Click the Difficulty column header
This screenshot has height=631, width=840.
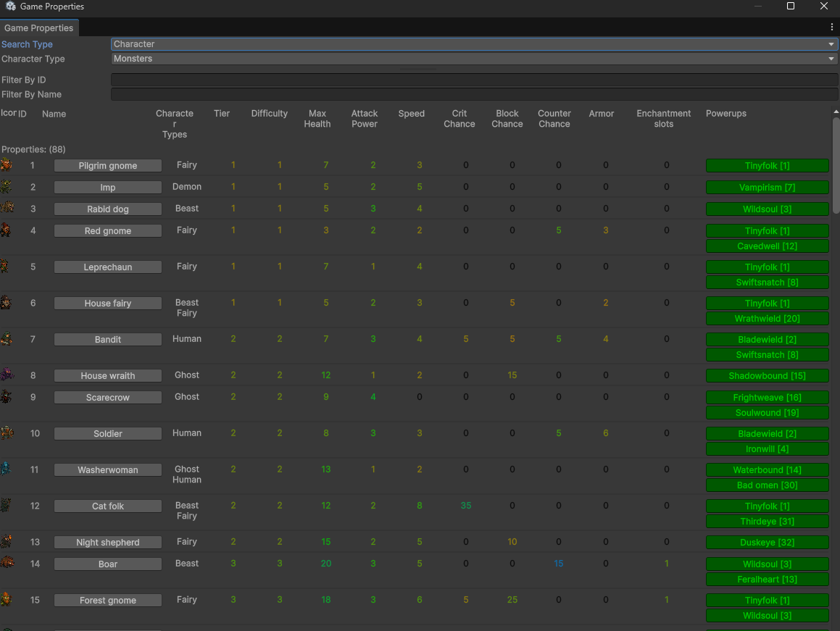point(269,114)
